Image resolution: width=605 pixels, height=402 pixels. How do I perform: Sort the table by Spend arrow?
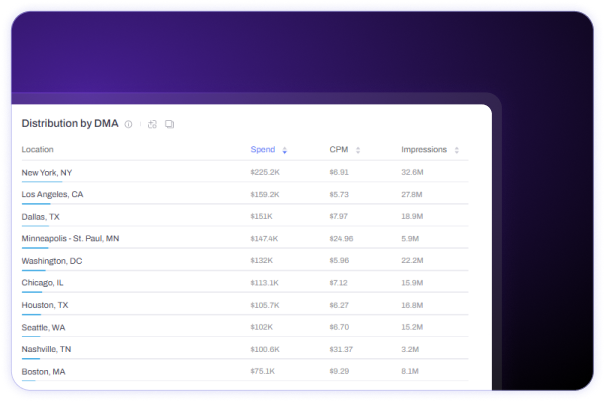(284, 150)
